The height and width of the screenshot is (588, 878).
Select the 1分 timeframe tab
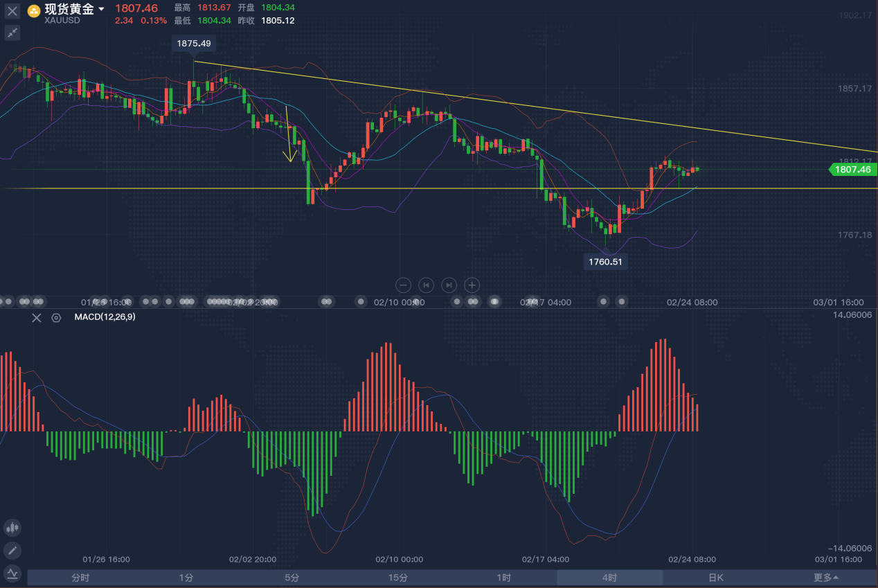coord(186,578)
